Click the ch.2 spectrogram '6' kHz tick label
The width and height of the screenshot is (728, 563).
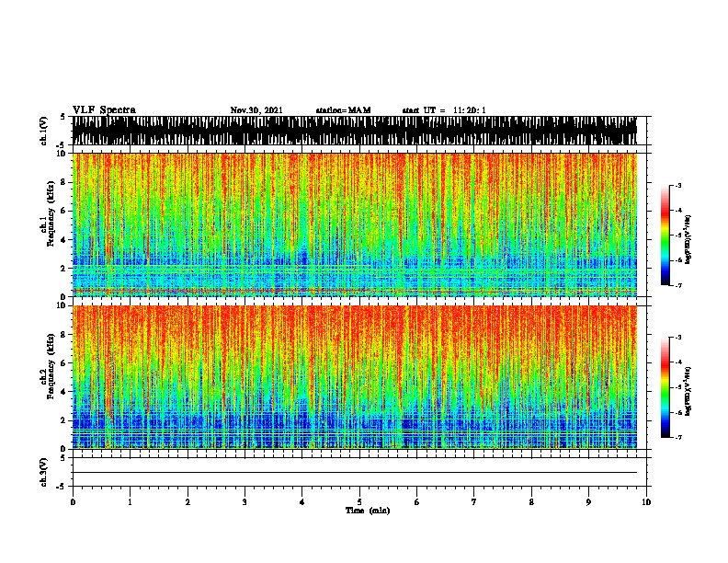(x=64, y=362)
